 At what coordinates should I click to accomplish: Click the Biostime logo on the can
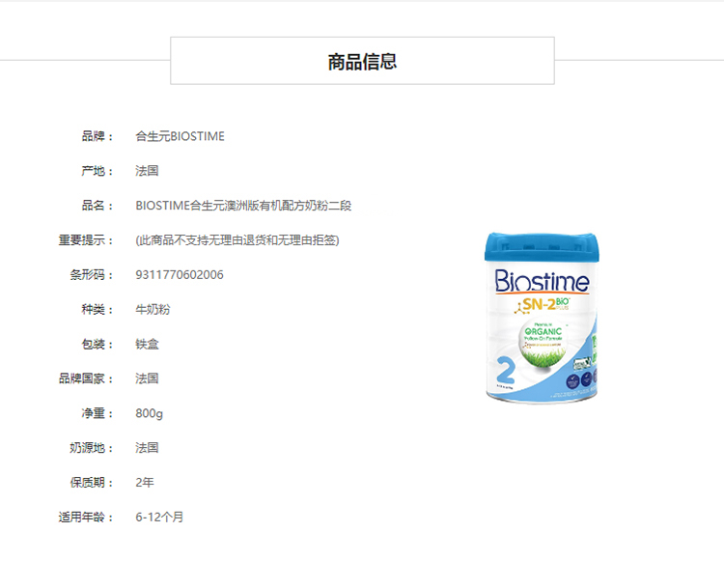[x=542, y=283]
